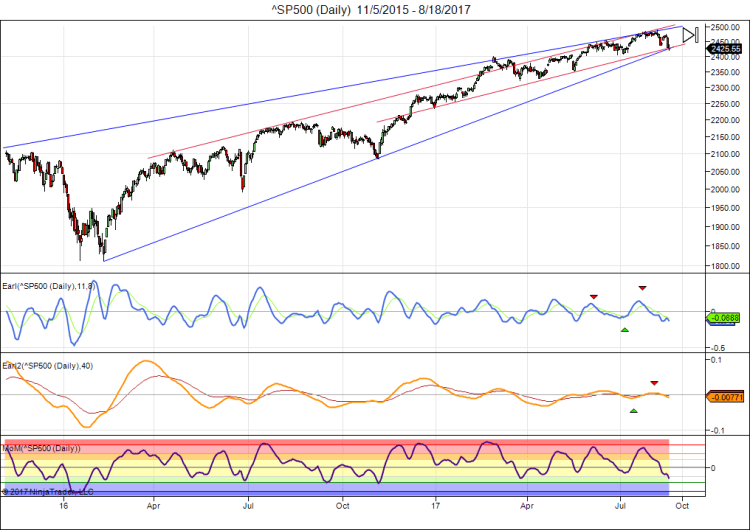Click the chart title ^SP500 (Daily)

click(x=374, y=9)
